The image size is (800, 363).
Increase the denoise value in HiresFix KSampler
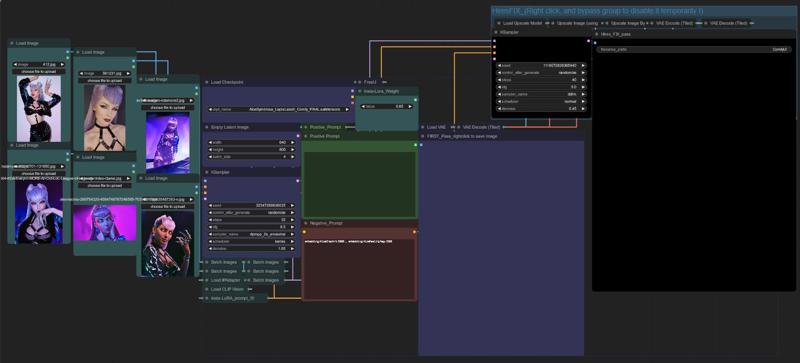click(x=583, y=109)
